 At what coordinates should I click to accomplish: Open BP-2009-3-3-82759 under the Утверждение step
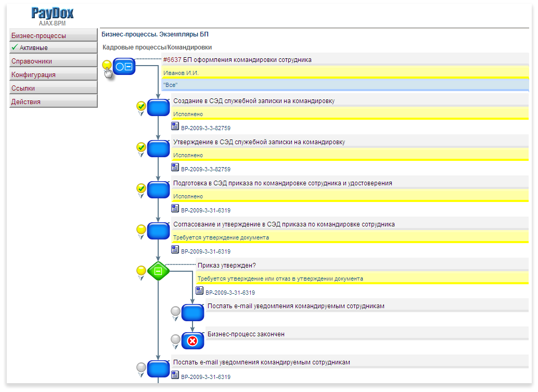[x=206, y=169]
